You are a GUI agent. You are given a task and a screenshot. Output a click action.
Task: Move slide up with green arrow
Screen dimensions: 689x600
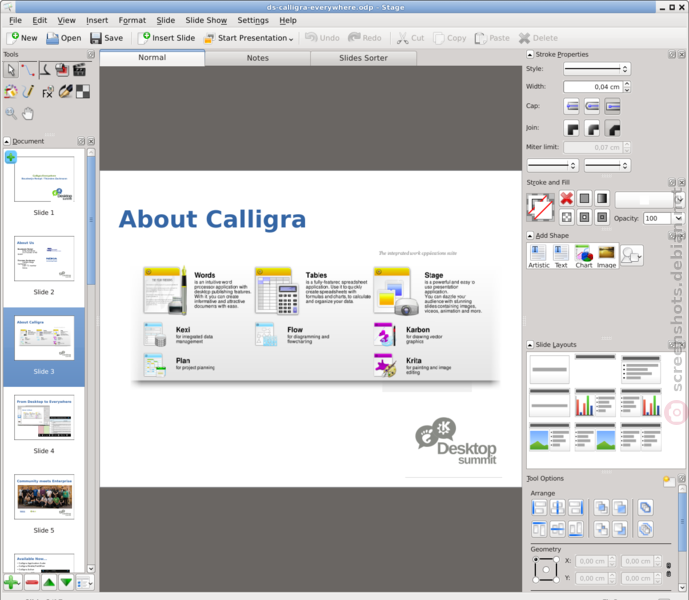coord(49,583)
